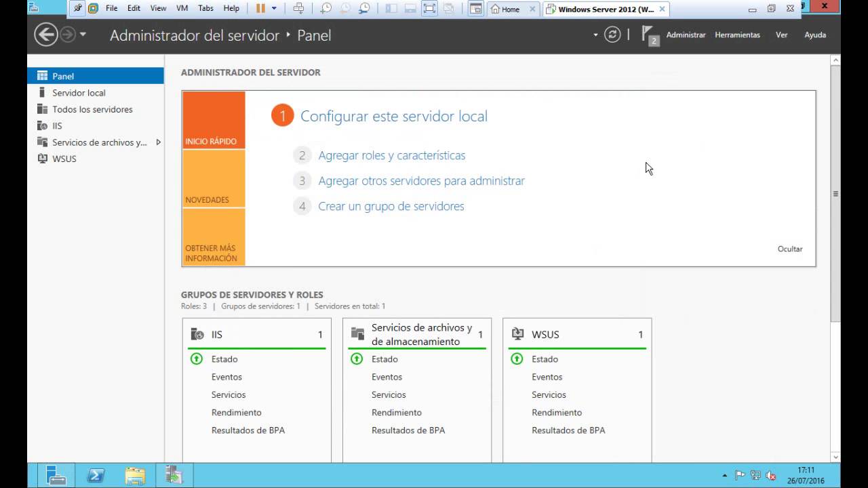This screenshot has height=488, width=868.
Task: Select IIS in the left sidebar
Action: [x=96, y=125]
